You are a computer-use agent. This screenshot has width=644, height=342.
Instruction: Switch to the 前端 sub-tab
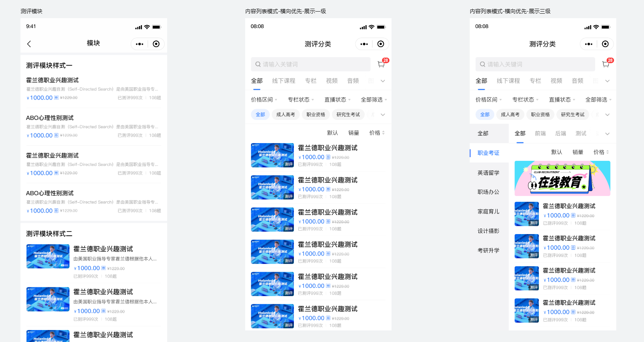(541, 133)
